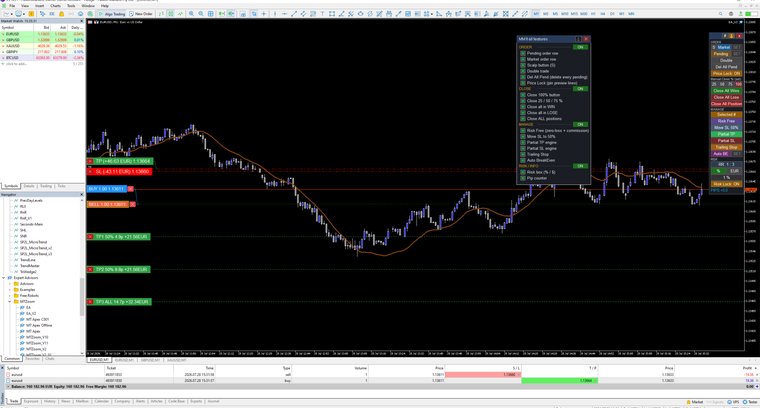Toggle the Pip counter checkbox
This screenshot has height=408, width=760.
(x=522, y=178)
